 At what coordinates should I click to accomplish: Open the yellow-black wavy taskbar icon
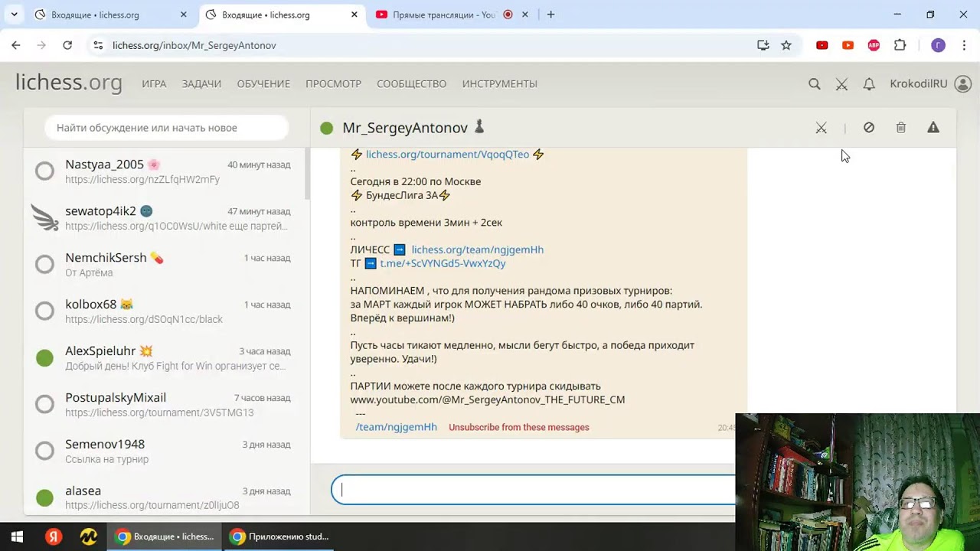pos(89,536)
